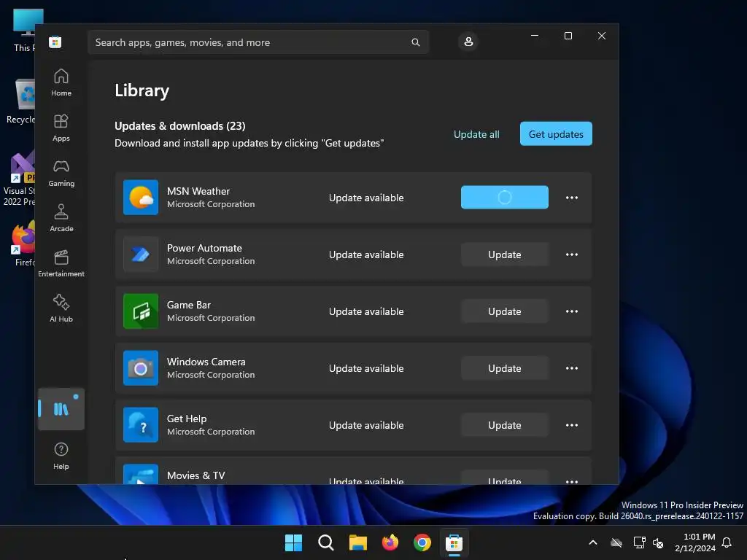Image resolution: width=747 pixels, height=560 pixels.
Task: Click the "Power Automate" app name
Action: pos(204,248)
